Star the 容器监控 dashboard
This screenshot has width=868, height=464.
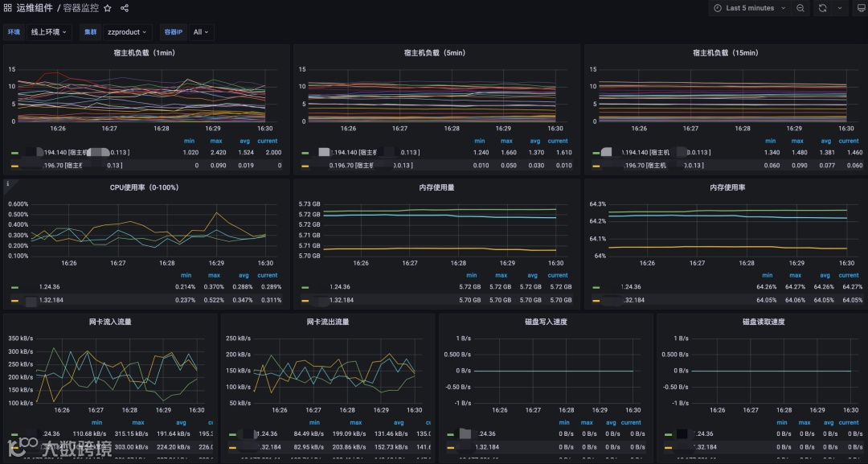tap(108, 8)
